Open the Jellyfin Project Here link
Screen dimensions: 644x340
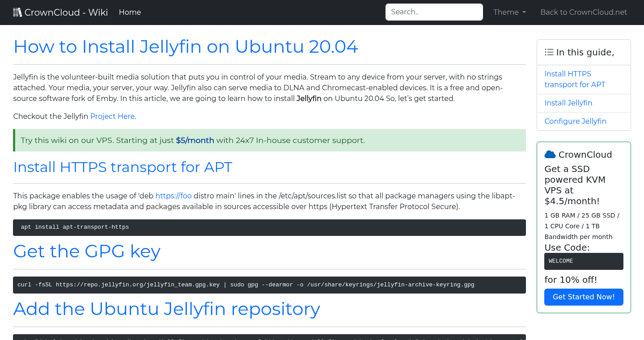click(112, 116)
